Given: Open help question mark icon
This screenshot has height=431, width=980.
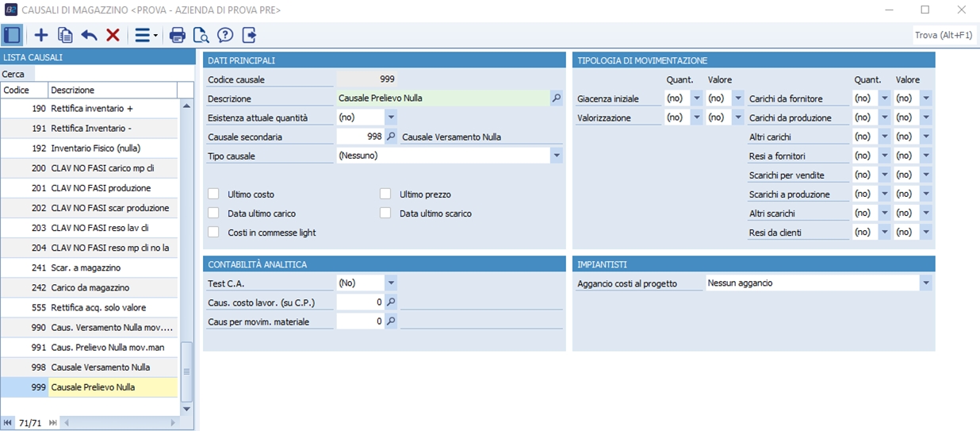Looking at the screenshot, I should click(225, 35).
